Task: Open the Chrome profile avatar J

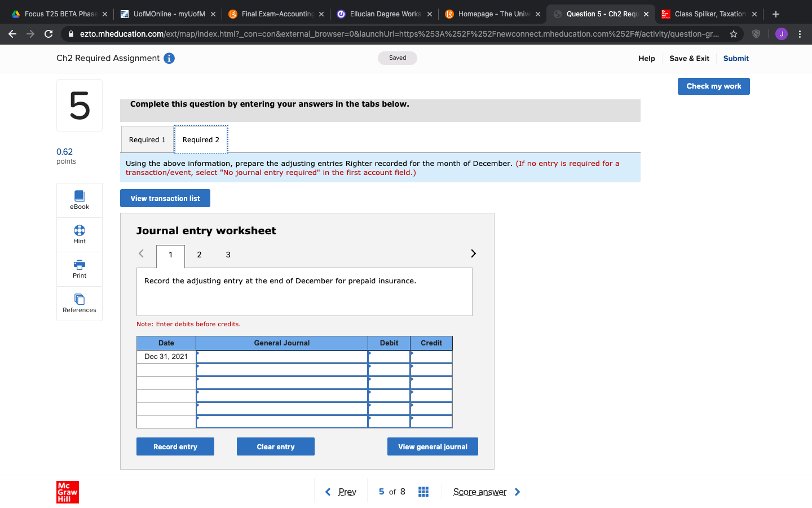Action: point(782,34)
